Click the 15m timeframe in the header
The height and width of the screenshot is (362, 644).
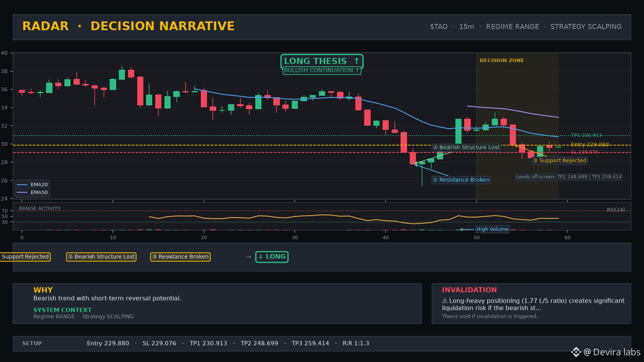tap(467, 27)
